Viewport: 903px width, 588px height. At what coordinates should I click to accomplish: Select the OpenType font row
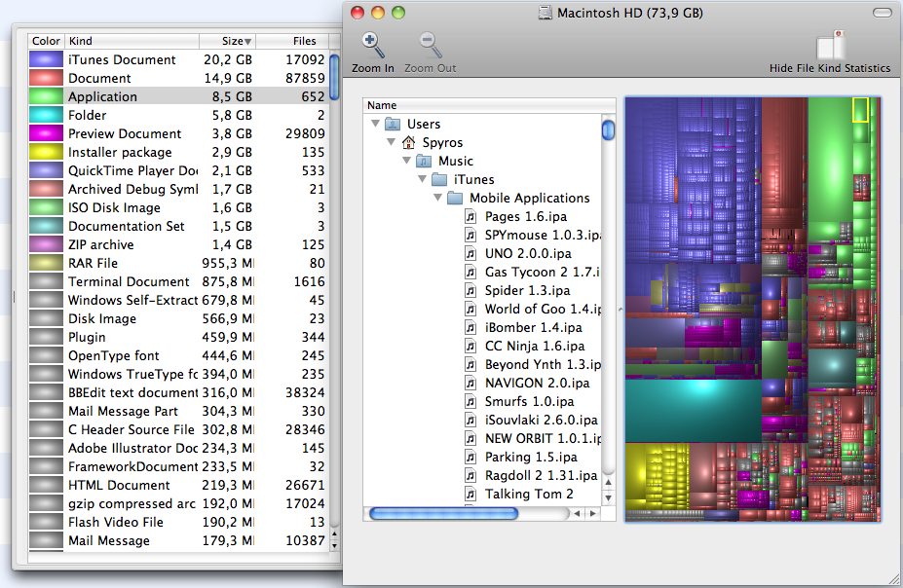[178, 355]
